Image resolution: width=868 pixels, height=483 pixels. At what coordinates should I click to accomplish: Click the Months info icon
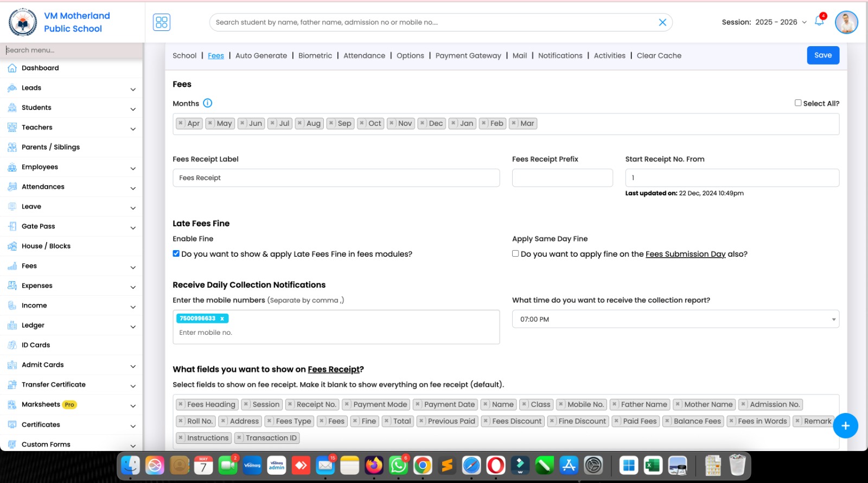(x=207, y=103)
